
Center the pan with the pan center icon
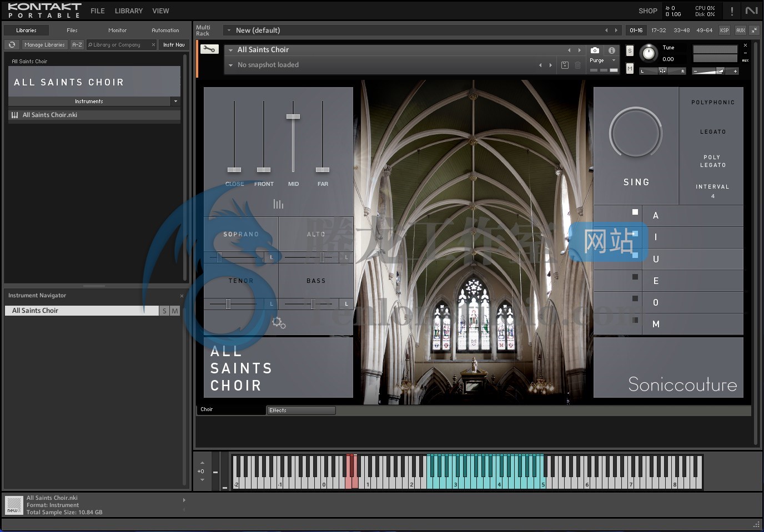[662, 71]
